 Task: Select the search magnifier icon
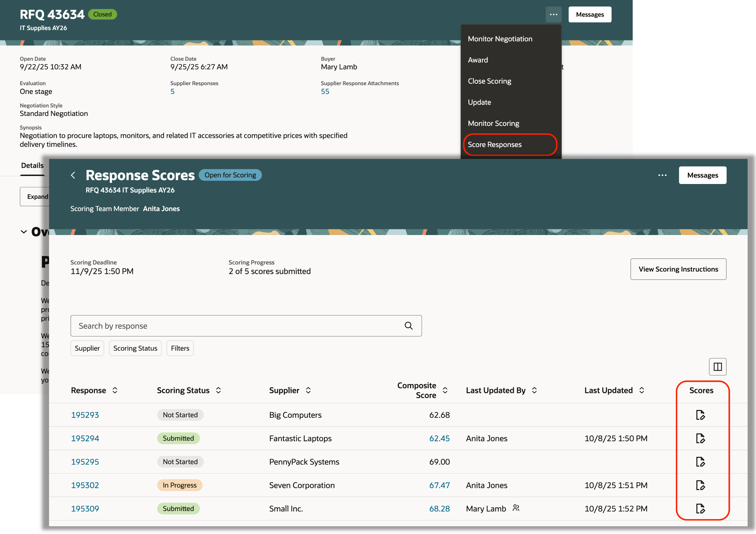[409, 326]
